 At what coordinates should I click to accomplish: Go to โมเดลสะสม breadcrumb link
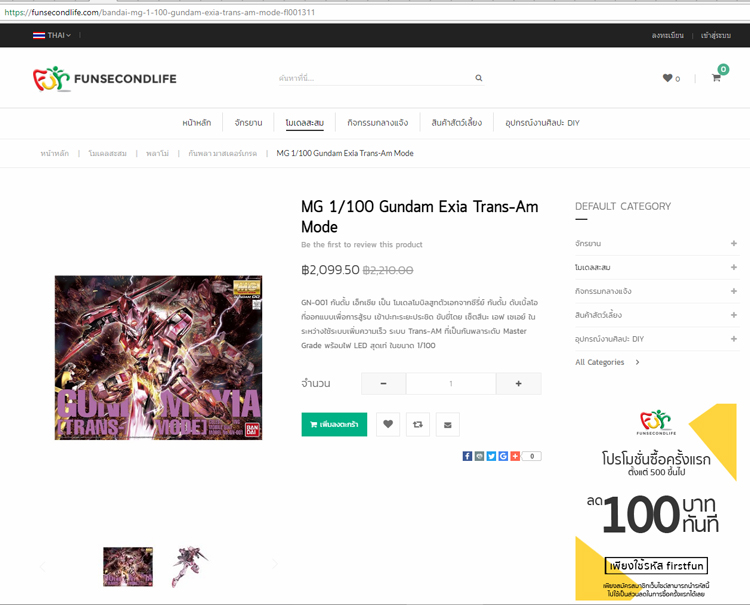point(108,153)
